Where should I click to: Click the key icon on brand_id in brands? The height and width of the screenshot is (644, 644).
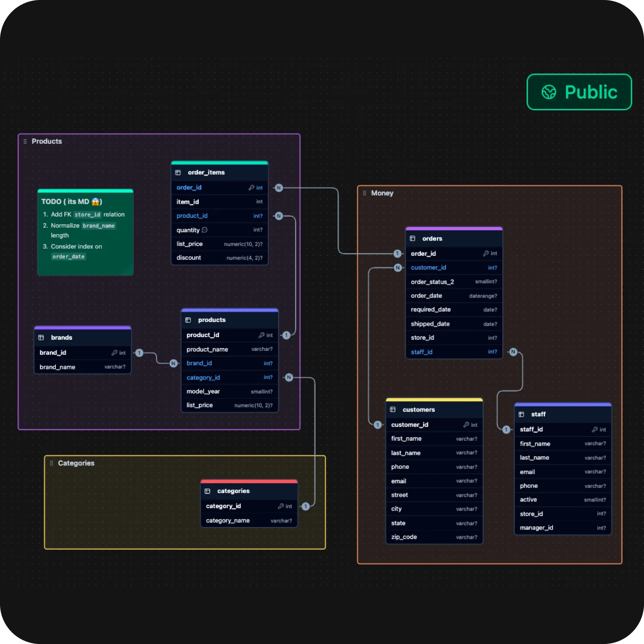coord(114,353)
